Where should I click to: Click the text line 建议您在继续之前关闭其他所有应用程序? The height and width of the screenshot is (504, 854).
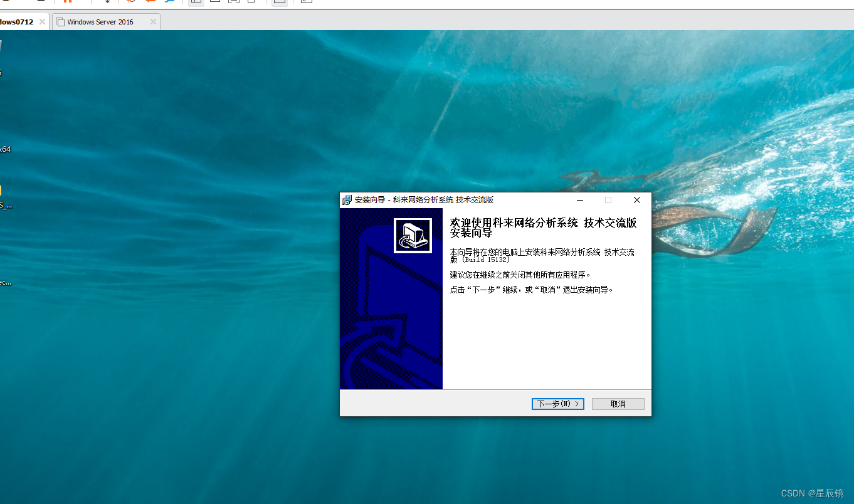520,275
